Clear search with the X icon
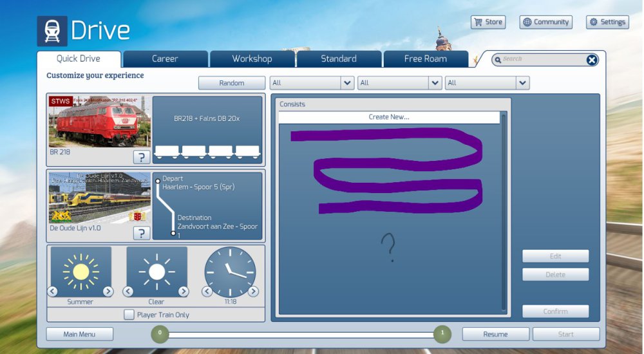This screenshot has height=354, width=644. pos(591,60)
